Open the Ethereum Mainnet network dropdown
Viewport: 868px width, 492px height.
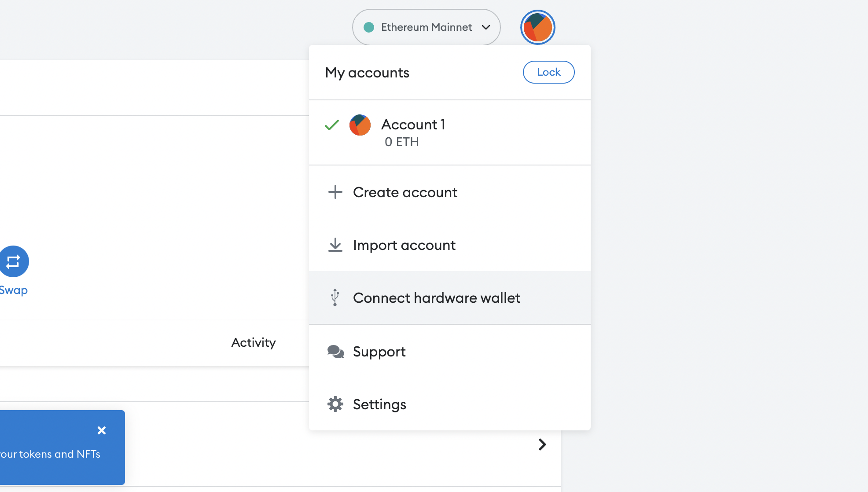pyautogui.click(x=426, y=27)
